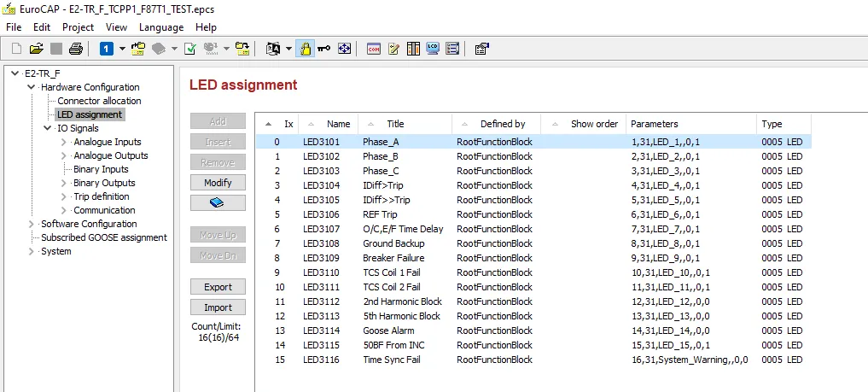
Task: Select the Goose Alarm title cell
Action: click(x=388, y=331)
